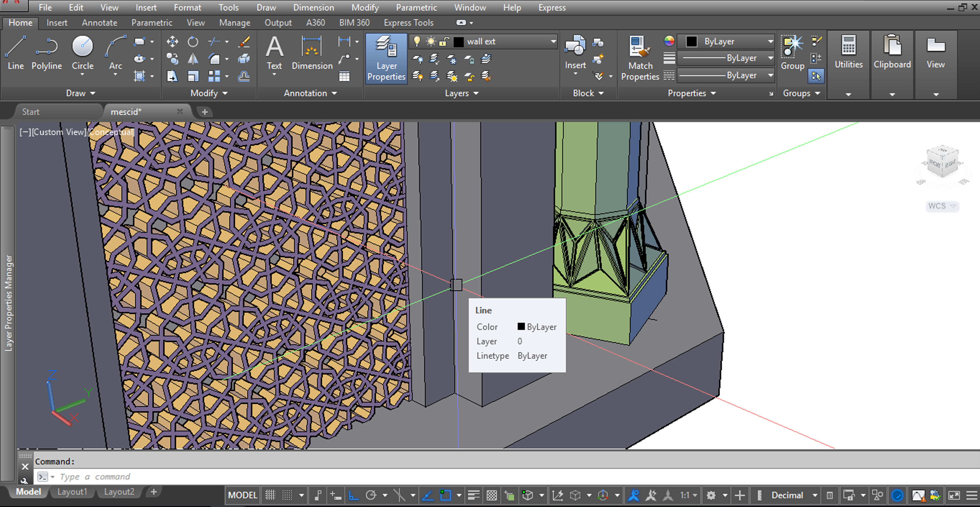Expand the Annotation panel
Screen dimensions: 980x507
(310, 93)
